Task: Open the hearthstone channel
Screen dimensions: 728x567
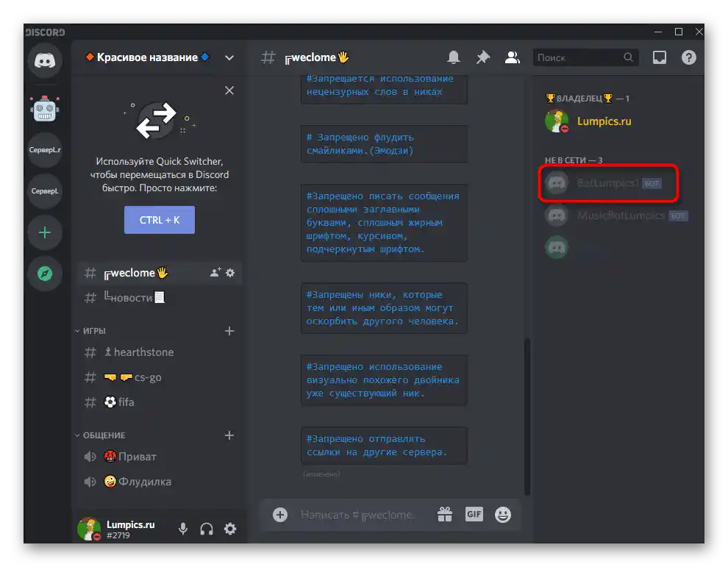Action: (x=160, y=352)
